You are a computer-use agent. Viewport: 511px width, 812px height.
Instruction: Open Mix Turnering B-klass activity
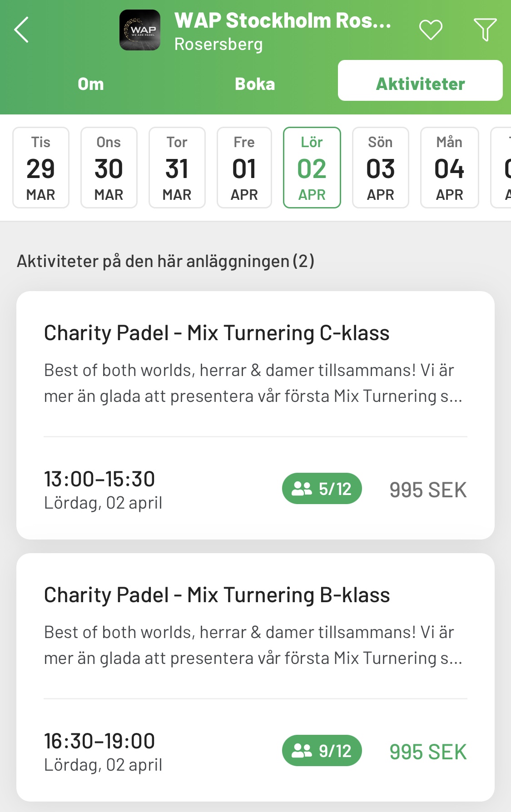(217, 595)
